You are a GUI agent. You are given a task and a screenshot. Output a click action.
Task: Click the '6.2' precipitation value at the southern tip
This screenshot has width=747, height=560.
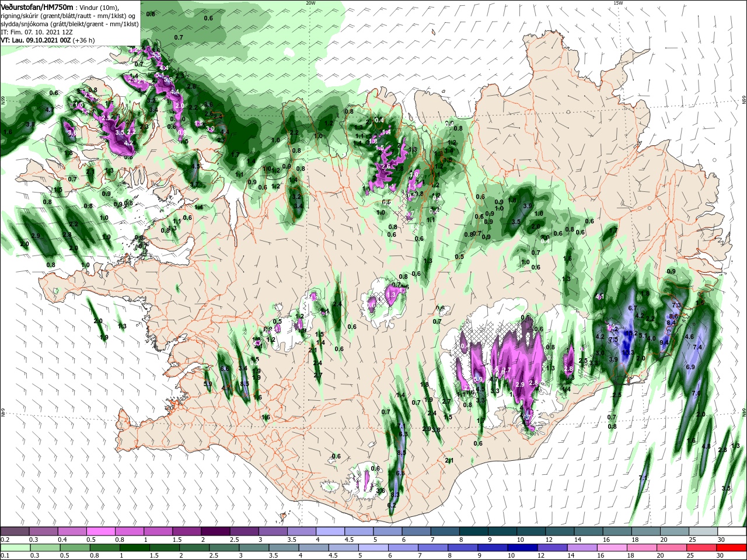392,505
